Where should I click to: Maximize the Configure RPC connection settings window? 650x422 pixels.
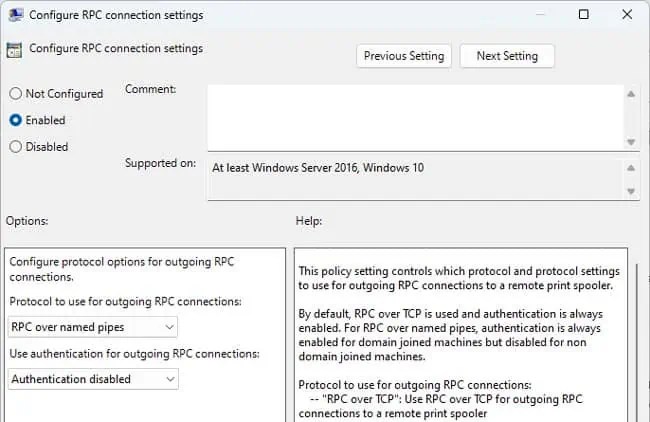pos(583,15)
